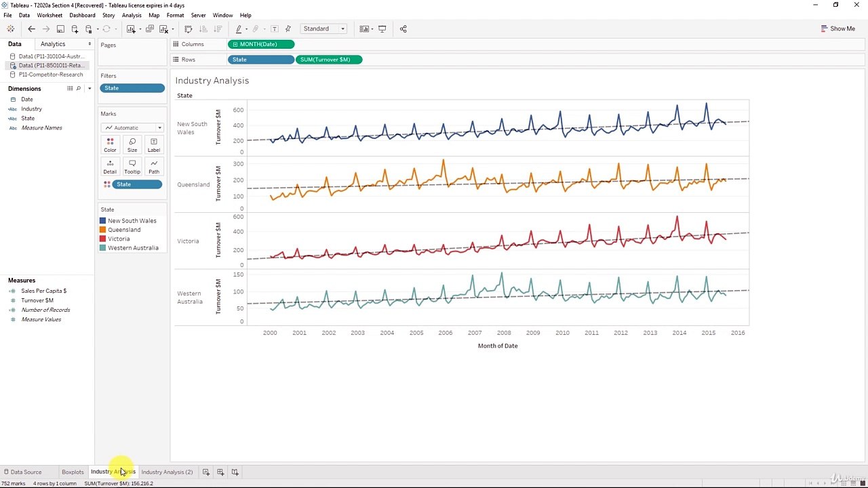The height and width of the screenshot is (488, 868).
Task: Click the Queensland orange legend swatch
Action: pos(103,230)
